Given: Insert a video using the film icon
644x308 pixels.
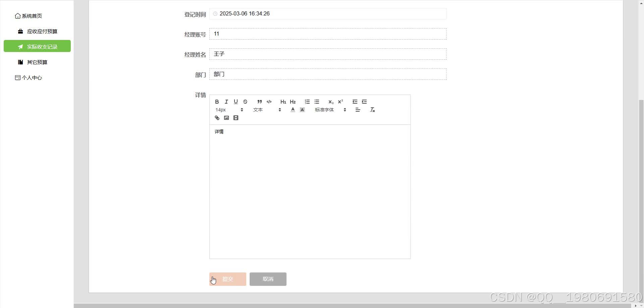Looking at the screenshot, I should click(x=236, y=118).
